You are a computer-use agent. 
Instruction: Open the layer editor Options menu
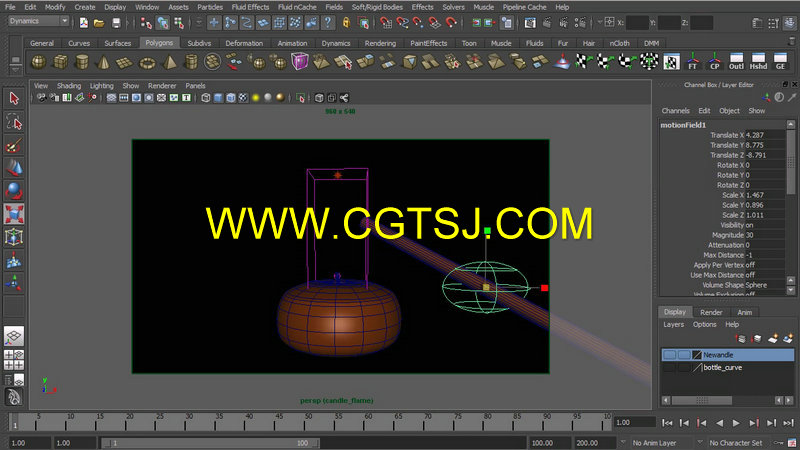705,324
